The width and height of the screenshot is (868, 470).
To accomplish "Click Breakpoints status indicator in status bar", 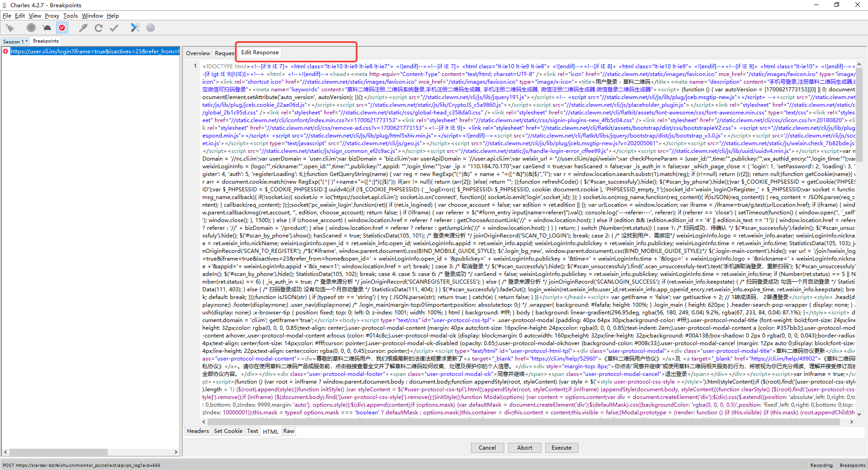I will 852,465.
